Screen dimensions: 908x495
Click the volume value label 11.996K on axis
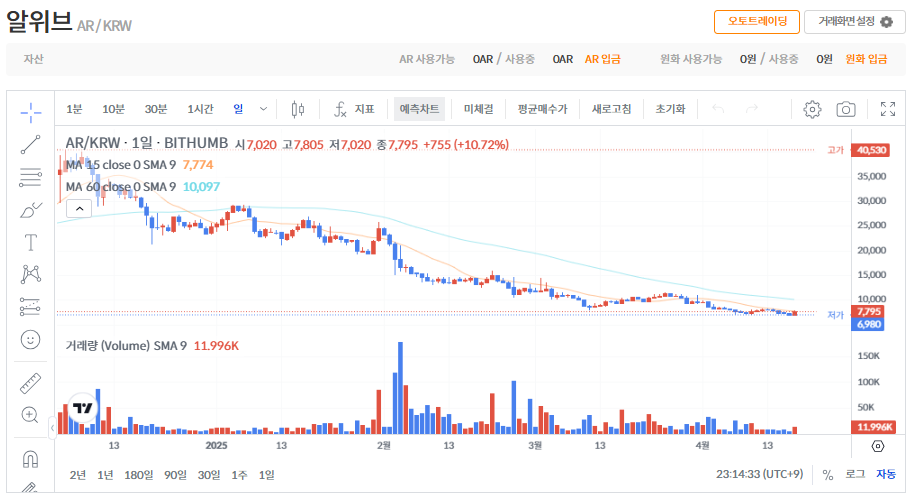click(874, 427)
